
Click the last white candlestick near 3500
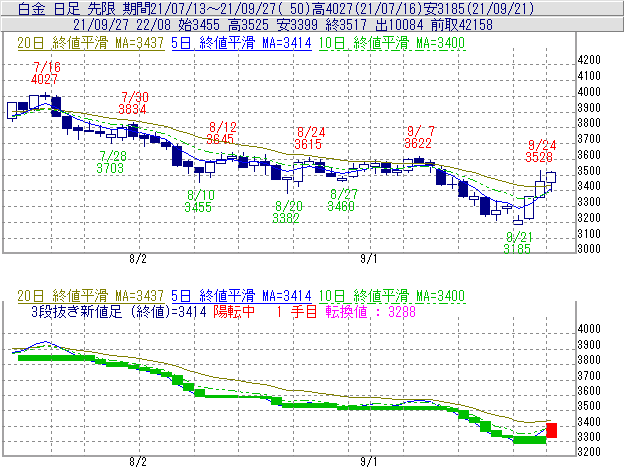[x=551, y=177]
